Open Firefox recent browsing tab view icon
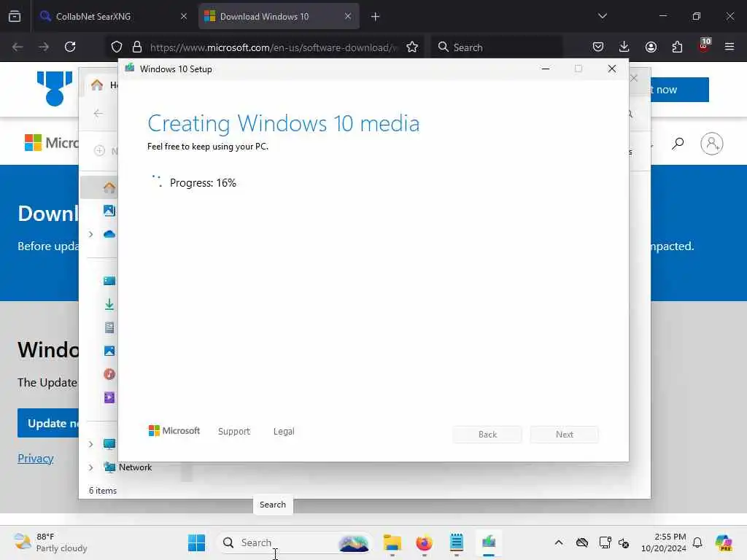The width and height of the screenshot is (747, 560). pyautogui.click(x=15, y=16)
